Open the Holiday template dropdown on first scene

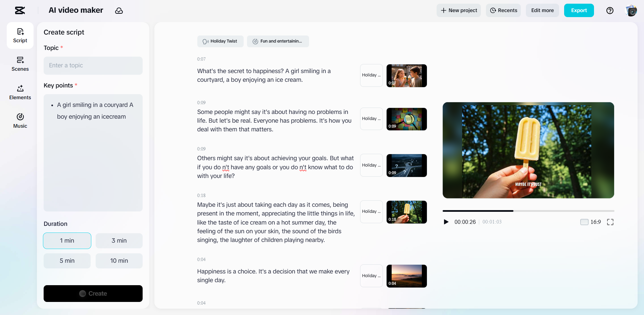371,75
